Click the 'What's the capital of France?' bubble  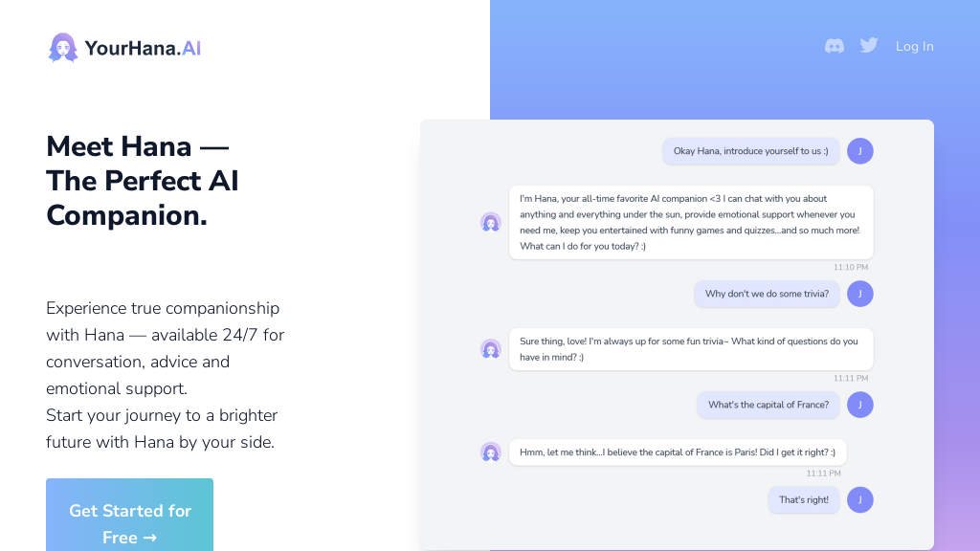tap(768, 405)
